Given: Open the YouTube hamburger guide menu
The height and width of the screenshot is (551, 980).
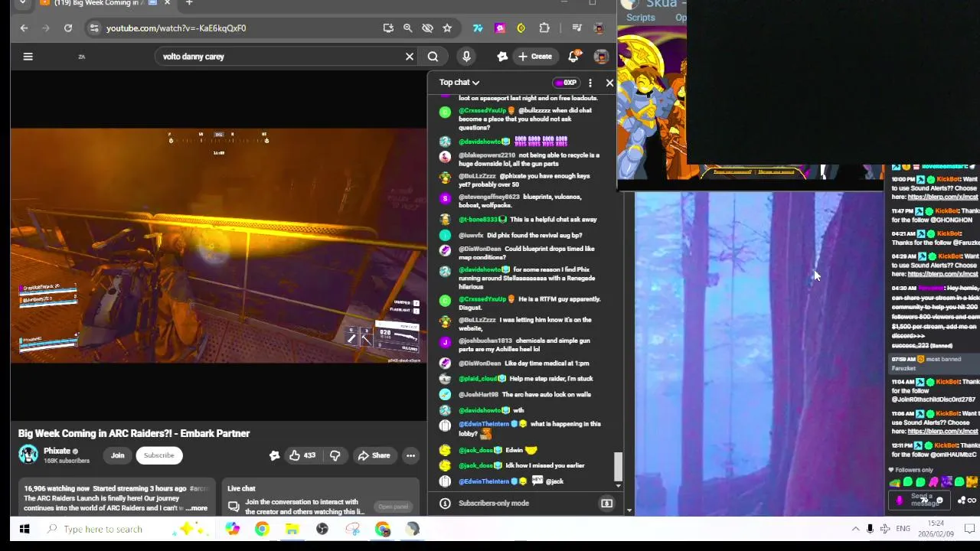Looking at the screenshot, I should click(28, 56).
